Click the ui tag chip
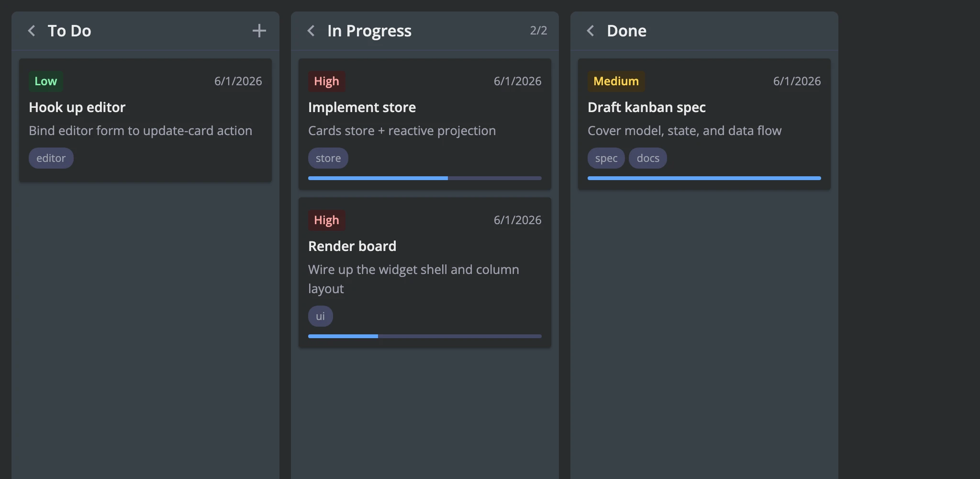This screenshot has width=980, height=479. pos(321,316)
